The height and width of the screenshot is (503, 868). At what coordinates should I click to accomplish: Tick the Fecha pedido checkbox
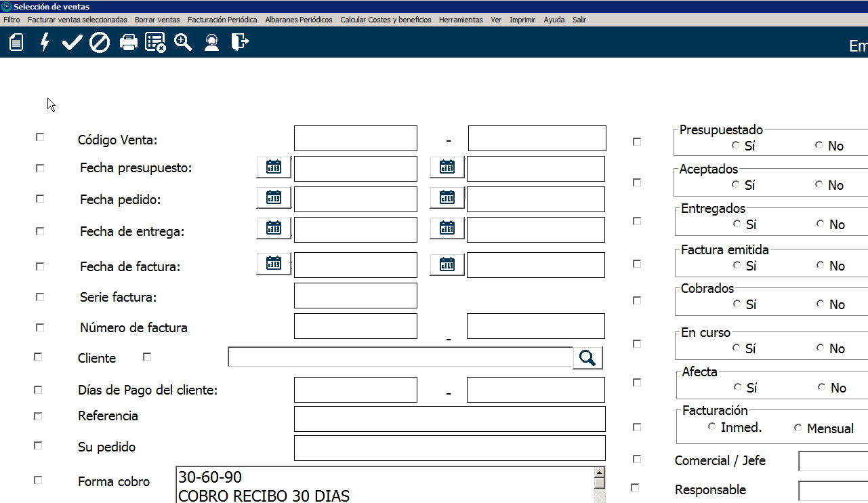[40, 199]
